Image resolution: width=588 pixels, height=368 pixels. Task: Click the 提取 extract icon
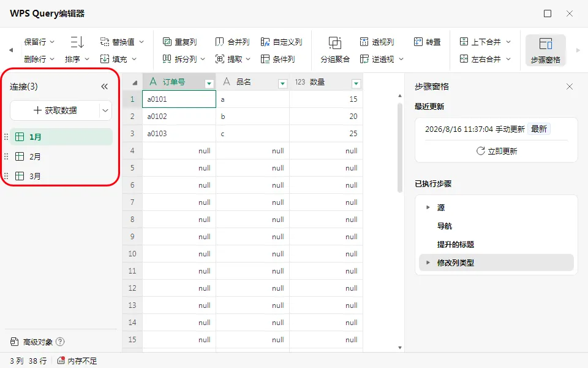pos(219,59)
